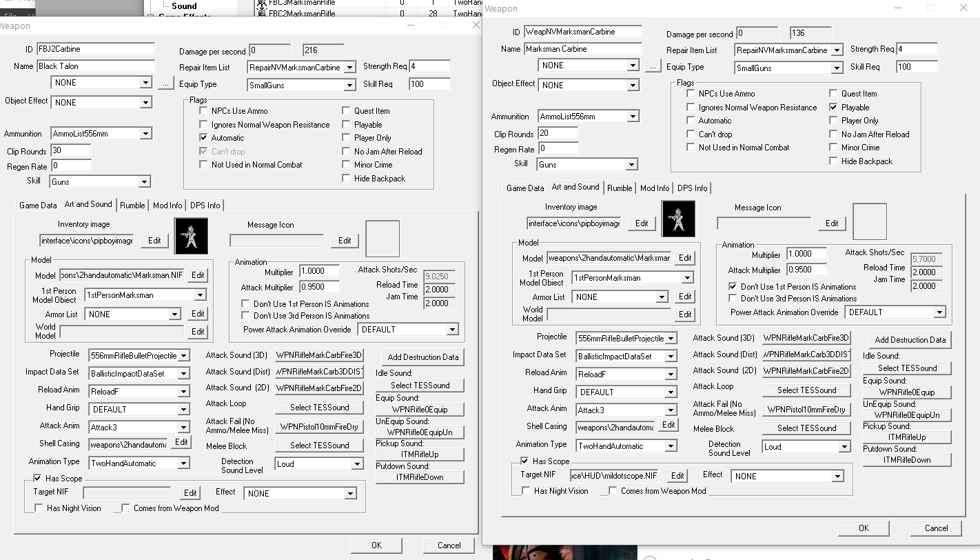Click Add Destruction Data in Black Talon window
The height and width of the screenshot is (560, 980).
(423, 357)
